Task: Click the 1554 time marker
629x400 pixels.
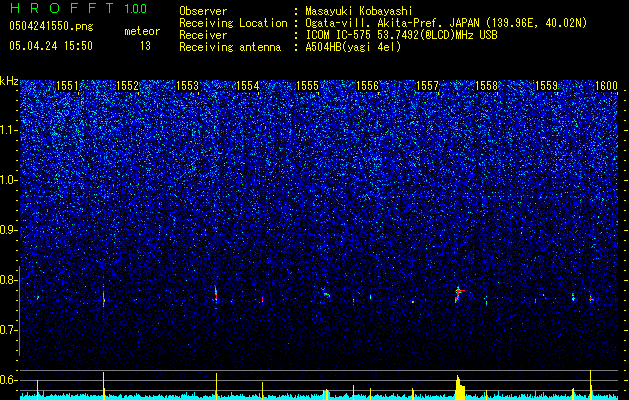Action: pos(248,86)
